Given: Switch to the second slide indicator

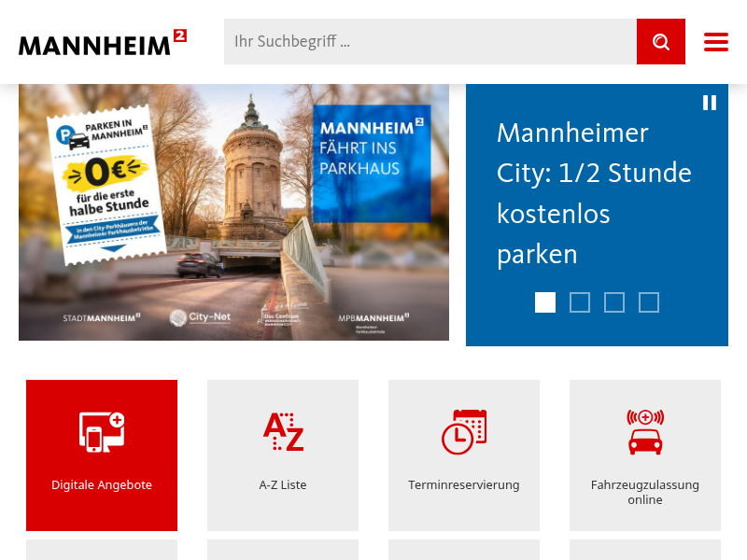Looking at the screenshot, I should pos(580,302).
